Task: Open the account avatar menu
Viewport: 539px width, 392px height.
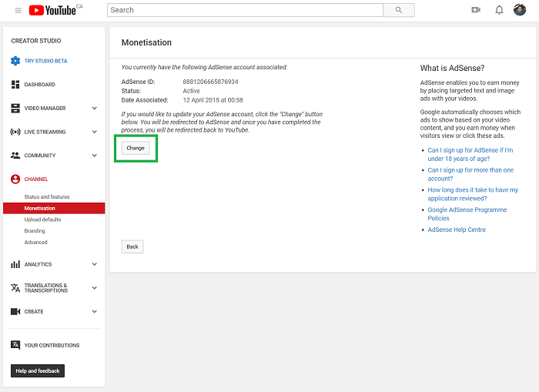Action: click(x=520, y=10)
